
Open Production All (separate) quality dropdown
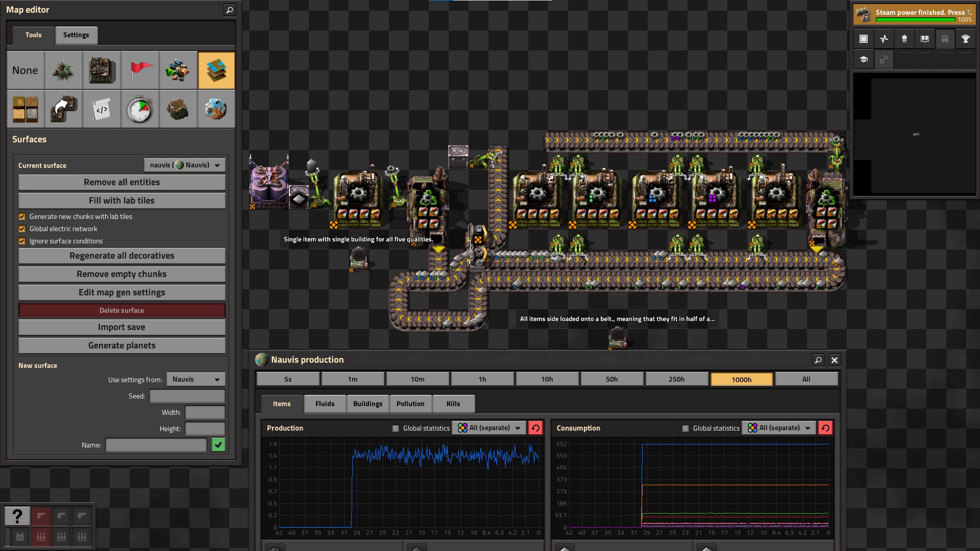(489, 428)
